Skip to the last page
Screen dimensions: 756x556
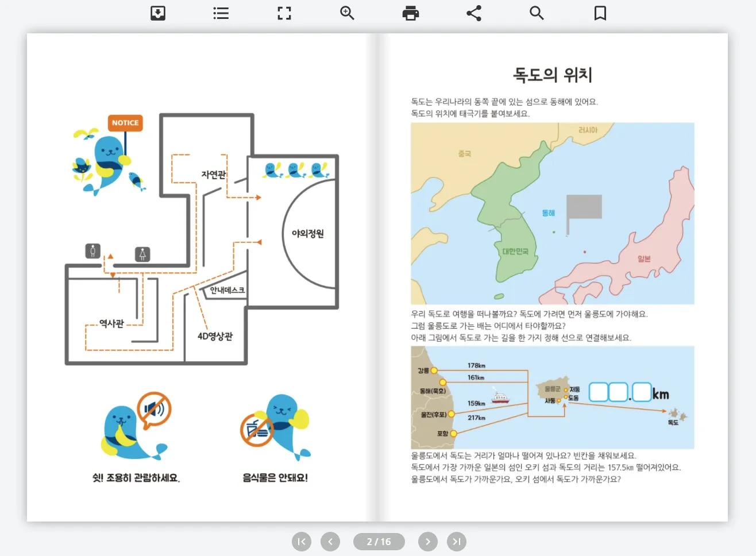coord(457,541)
